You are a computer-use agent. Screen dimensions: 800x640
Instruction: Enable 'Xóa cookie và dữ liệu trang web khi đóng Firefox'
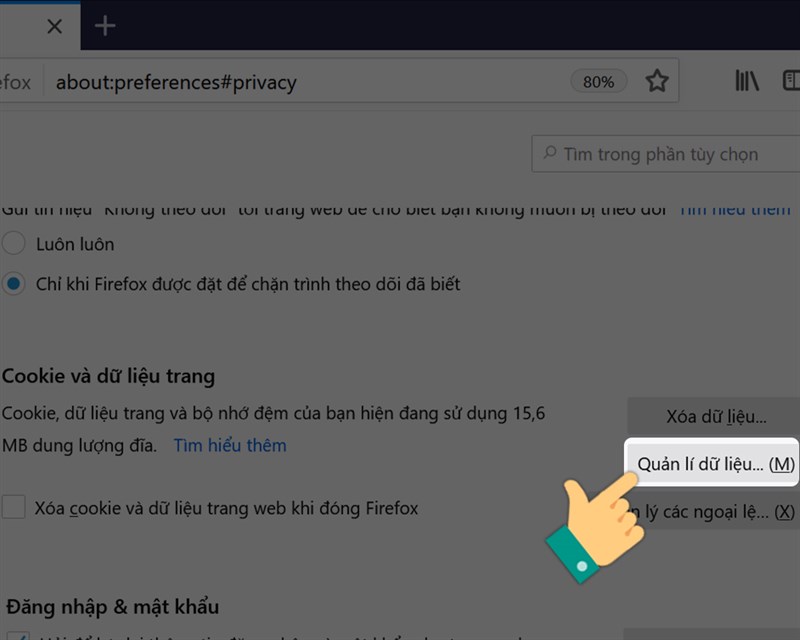point(14,507)
